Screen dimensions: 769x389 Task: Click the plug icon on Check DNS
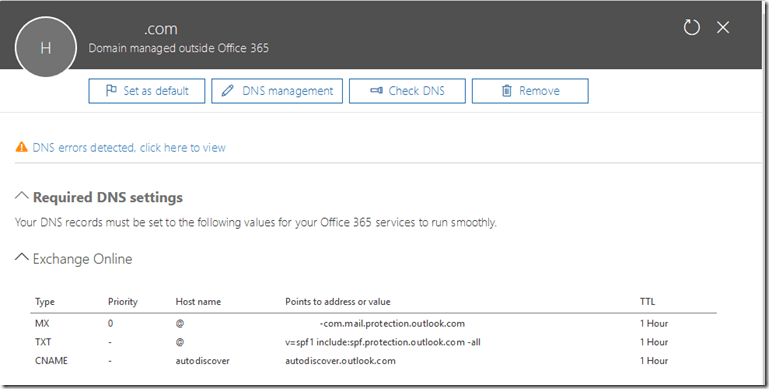[x=376, y=91]
